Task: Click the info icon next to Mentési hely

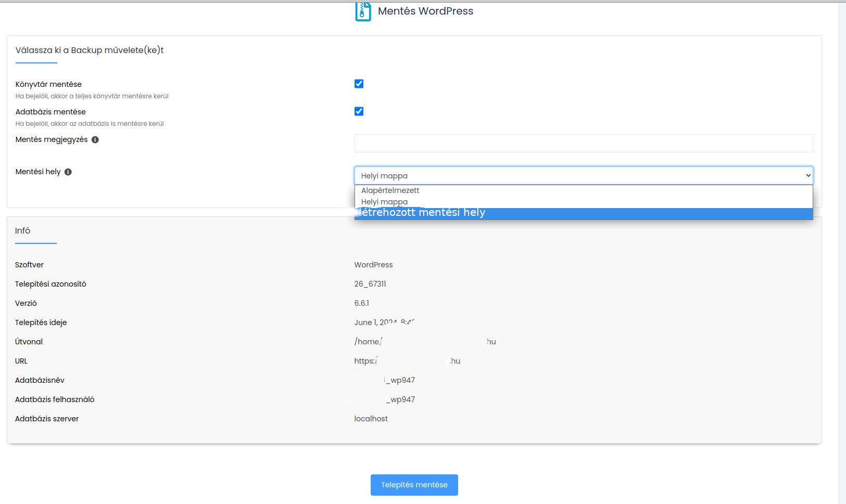Action: 68,172
